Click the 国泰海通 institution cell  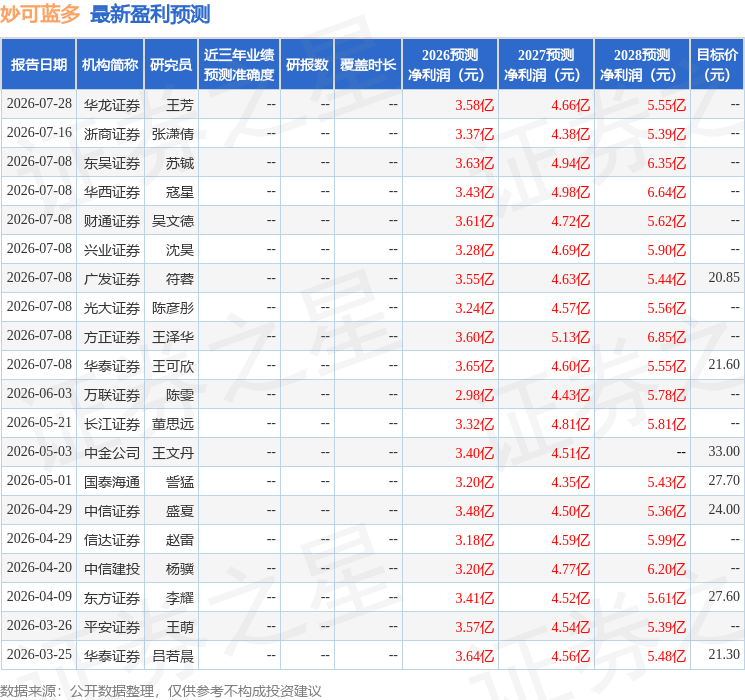[112, 482]
